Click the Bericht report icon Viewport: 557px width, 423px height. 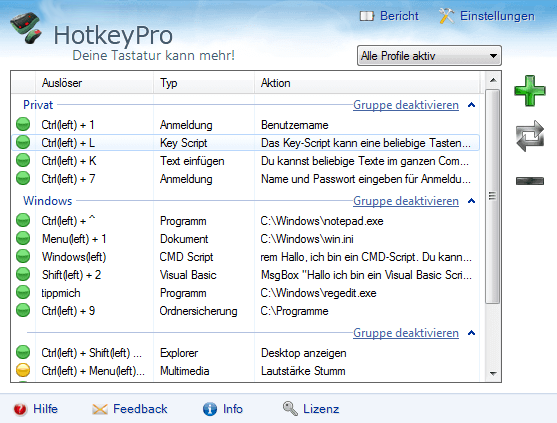pos(367,16)
